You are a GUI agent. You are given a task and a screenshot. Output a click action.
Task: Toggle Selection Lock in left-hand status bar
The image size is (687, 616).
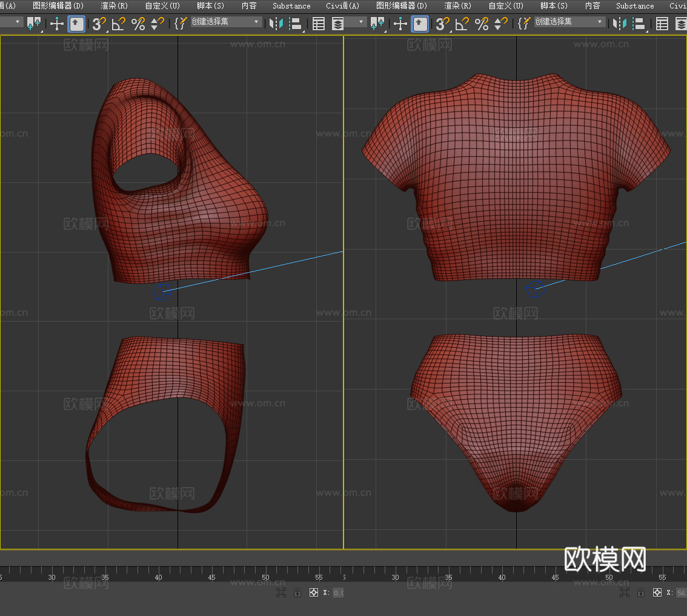tap(297, 593)
